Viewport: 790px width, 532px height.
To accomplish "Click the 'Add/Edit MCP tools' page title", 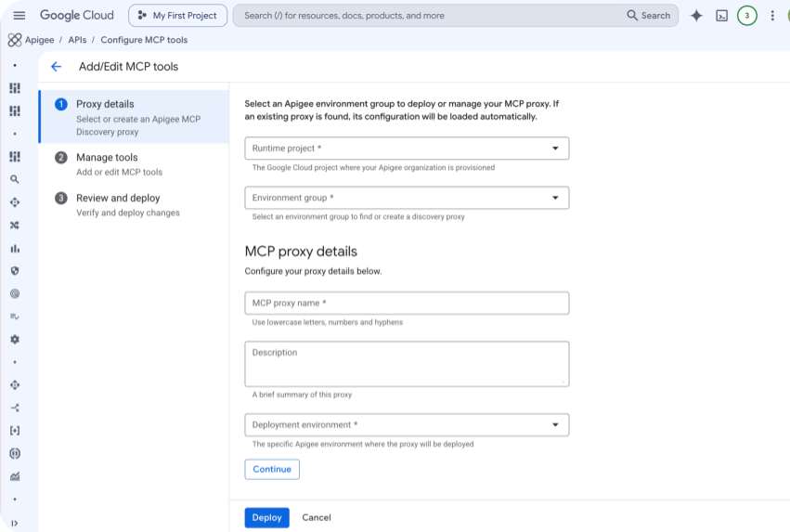I will tap(128, 67).
